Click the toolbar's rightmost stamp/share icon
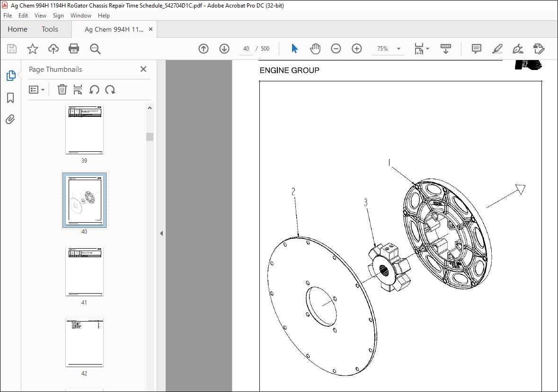 click(x=539, y=49)
